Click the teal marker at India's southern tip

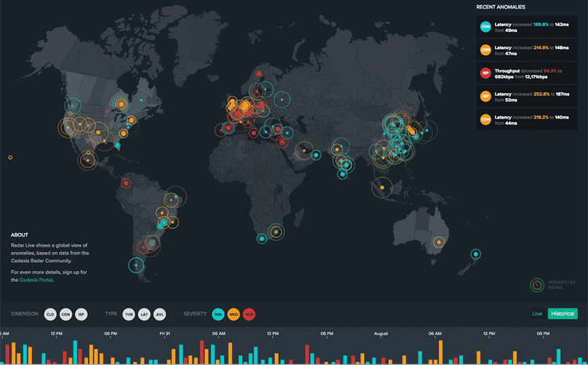342,174
